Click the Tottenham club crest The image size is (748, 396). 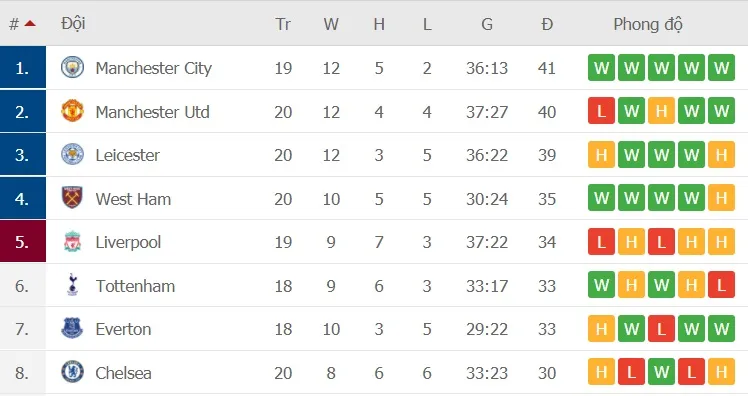click(x=73, y=285)
